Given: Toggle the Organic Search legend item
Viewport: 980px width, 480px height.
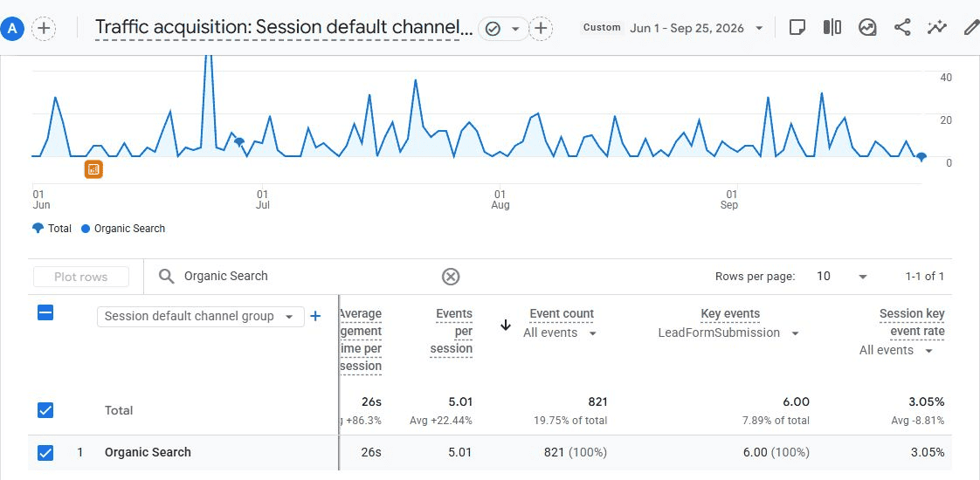Looking at the screenshot, I should [123, 229].
